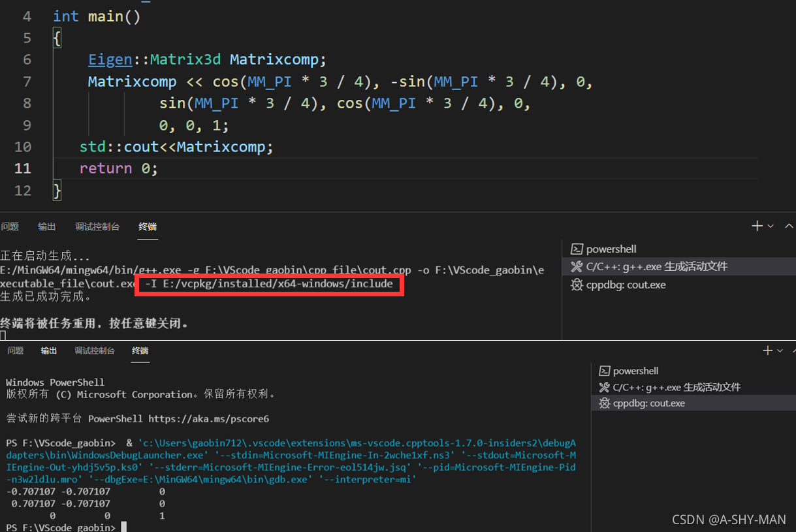Viewport: 796px width, 532px height.
Task: Select 'cppdbg: cout.exe' label in lower list
Action: (x=649, y=403)
